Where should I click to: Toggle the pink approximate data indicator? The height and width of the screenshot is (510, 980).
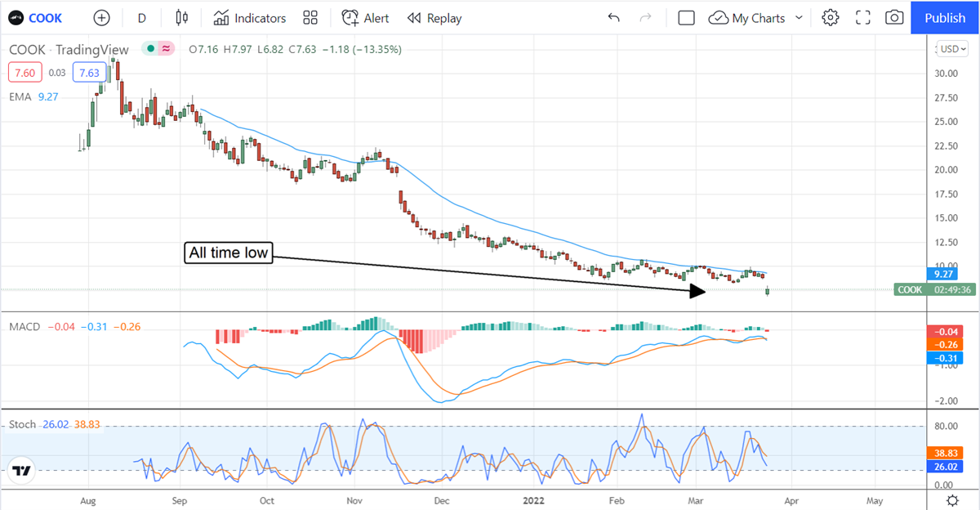click(167, 49)
